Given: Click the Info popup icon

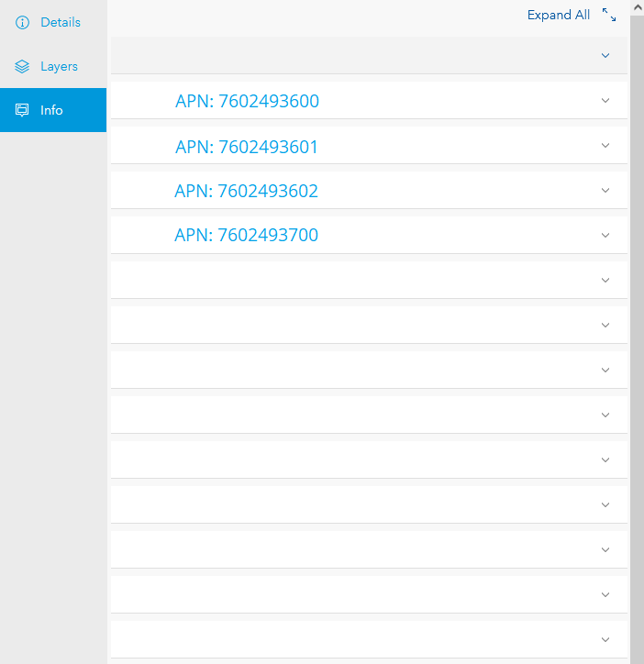Looking at the screenshot, I should 22,110.
